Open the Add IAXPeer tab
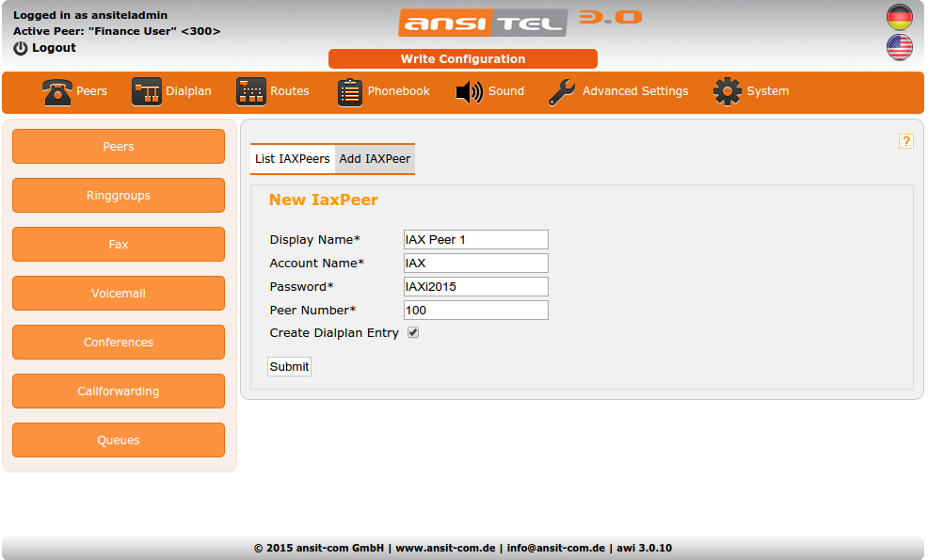 375,159
